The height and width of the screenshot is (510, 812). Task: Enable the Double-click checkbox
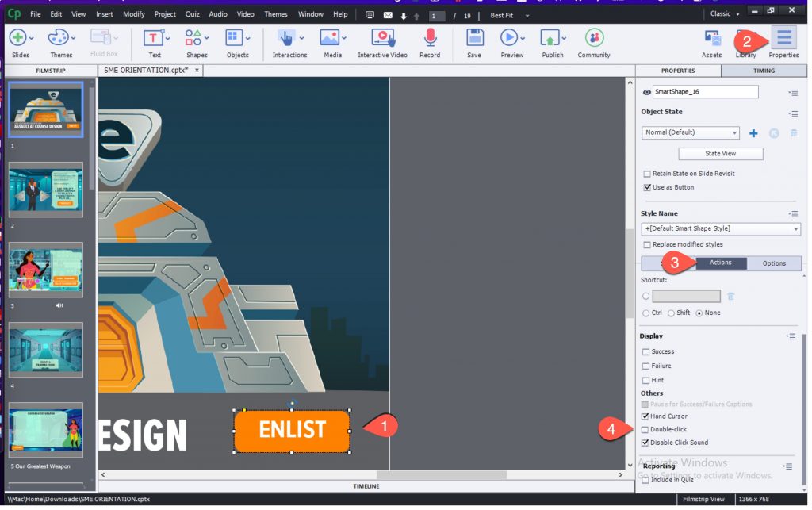pyautogui.click(x=646, y=429)
